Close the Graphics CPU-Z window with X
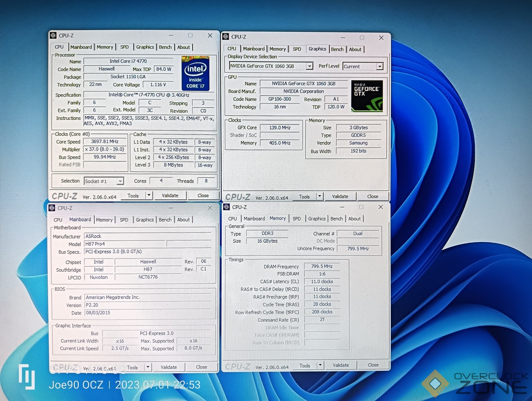Screen dimensions: 532x401 [x=381, y=38]
